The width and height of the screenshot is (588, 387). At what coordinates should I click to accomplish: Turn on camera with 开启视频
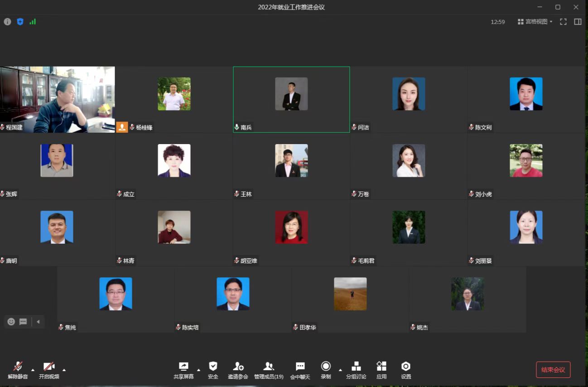point(49,367)
